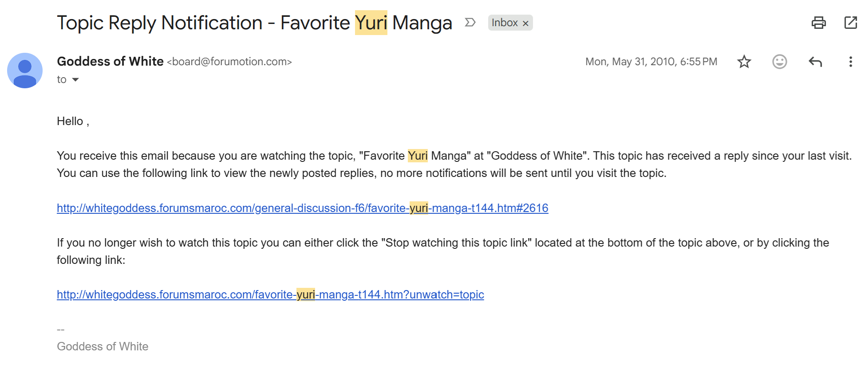This screenshot has width=868, height=369.
Task: Click the Mon, May 31, 2010 timestamp
Action: pos(651,62)
